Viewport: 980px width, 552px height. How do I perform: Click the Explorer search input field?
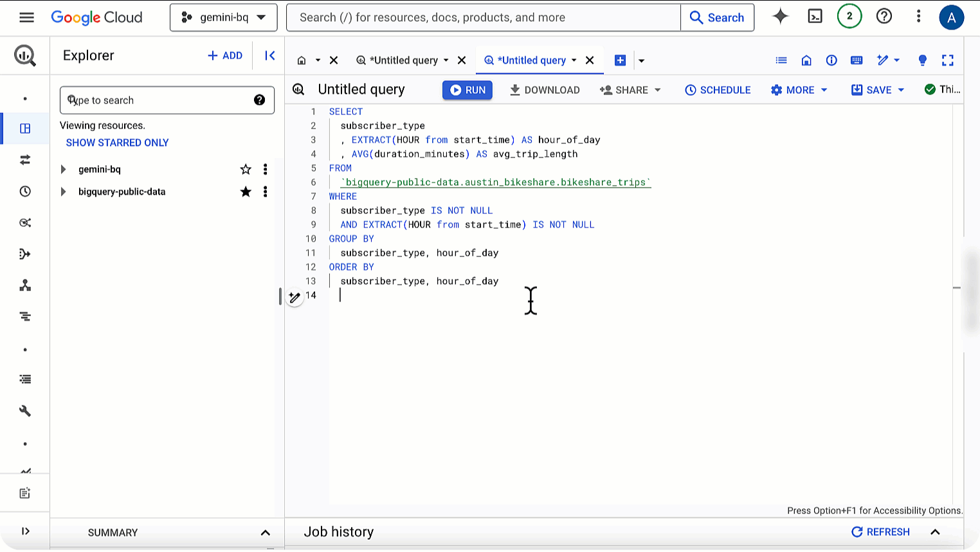167,100
